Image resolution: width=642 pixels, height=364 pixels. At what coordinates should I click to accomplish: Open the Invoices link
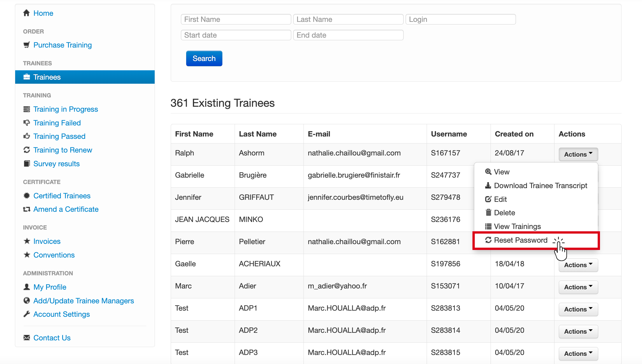tap(47, 241)
